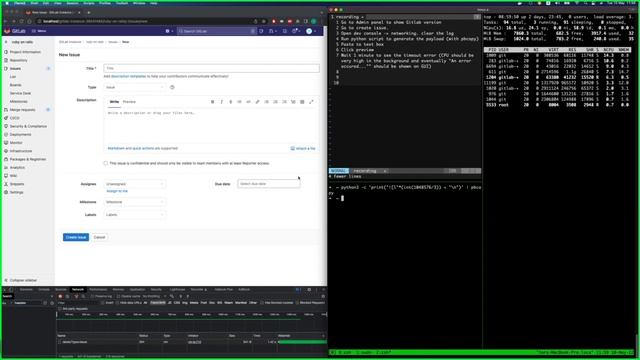Open Boards under Issues in sidebar
Image resolution: width=640 pixels, height=360 pixels.
point(16,85)
